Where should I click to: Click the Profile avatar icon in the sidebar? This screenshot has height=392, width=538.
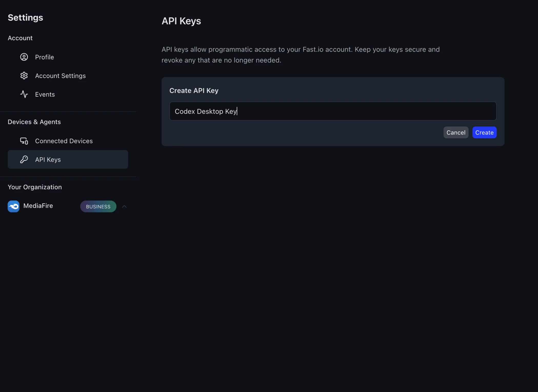[24, 57]
